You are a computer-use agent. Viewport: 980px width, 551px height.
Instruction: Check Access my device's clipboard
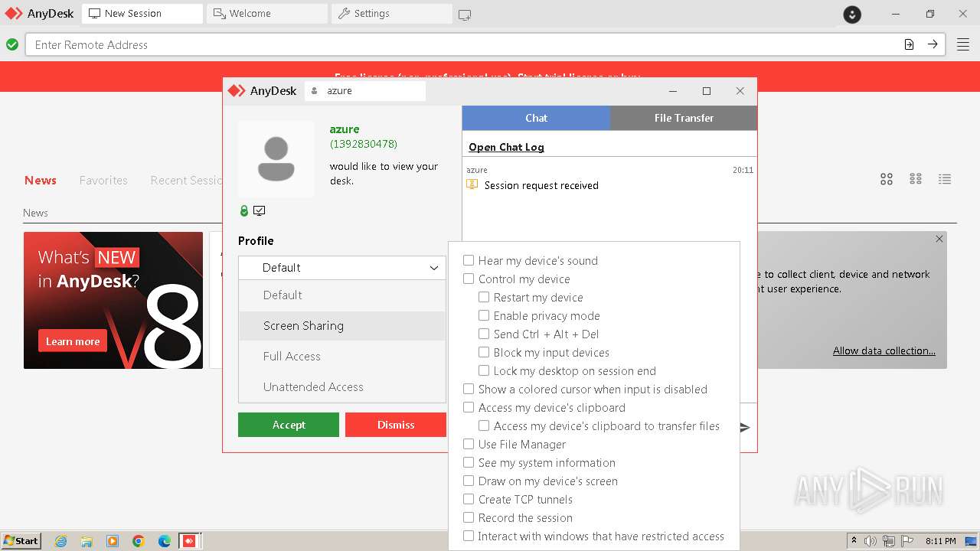pos(469,407)
